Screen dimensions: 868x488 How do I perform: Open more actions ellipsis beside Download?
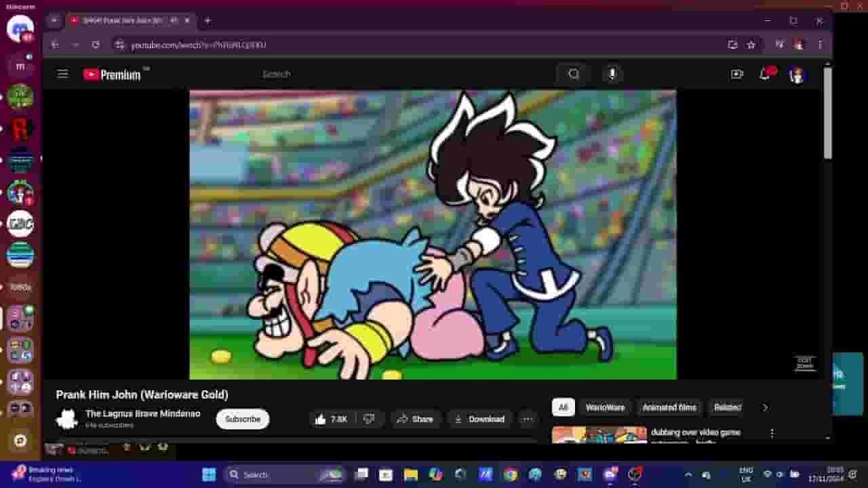(527, 419)
